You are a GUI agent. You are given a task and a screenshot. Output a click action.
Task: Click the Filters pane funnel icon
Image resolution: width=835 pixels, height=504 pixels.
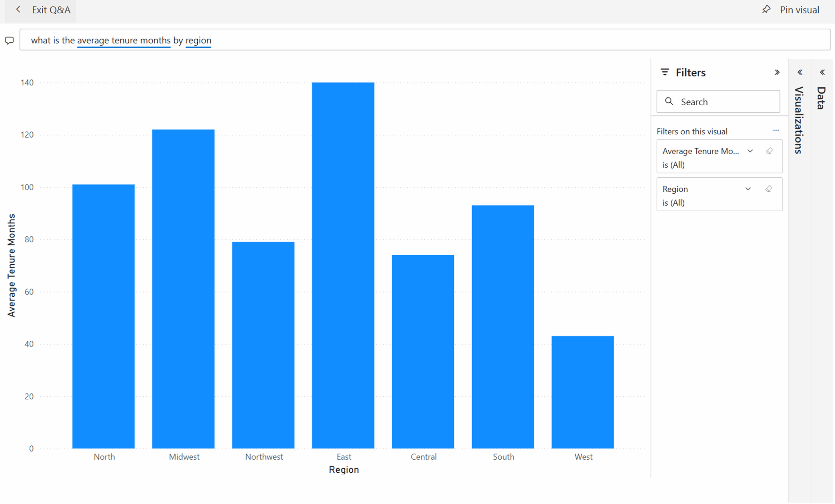pos(665,72)
